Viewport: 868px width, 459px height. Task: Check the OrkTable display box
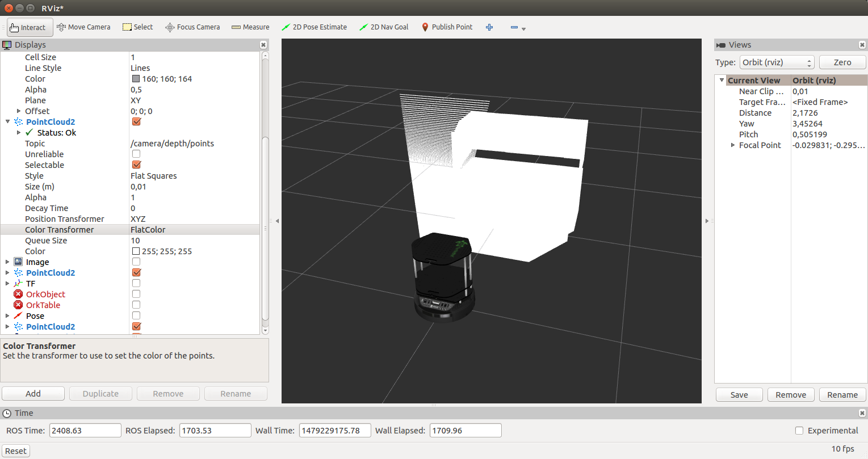136,305
